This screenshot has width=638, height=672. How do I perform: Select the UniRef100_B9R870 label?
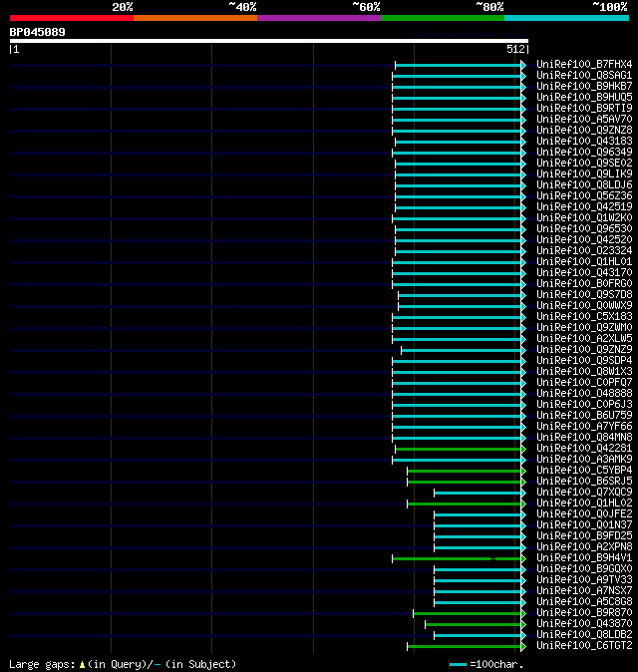pos(584,613)
